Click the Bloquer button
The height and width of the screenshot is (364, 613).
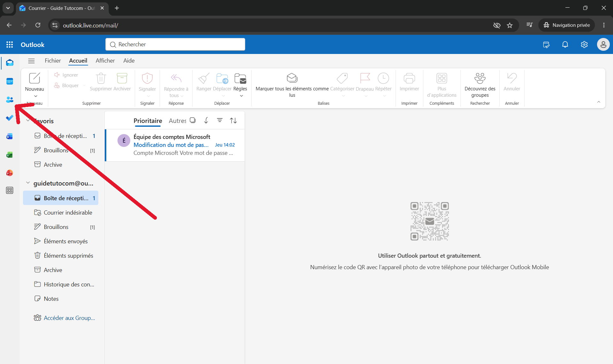pyautogui.click(x=66, y=86)
